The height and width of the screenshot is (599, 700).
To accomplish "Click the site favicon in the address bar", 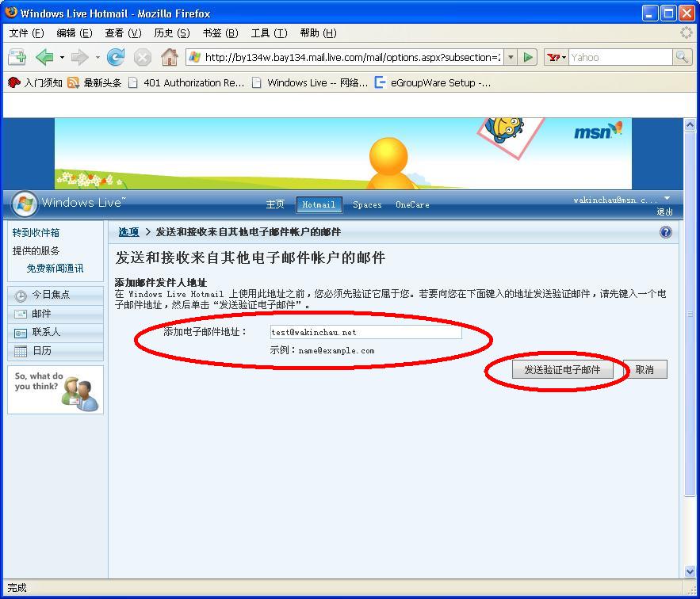I will (195, 57).
